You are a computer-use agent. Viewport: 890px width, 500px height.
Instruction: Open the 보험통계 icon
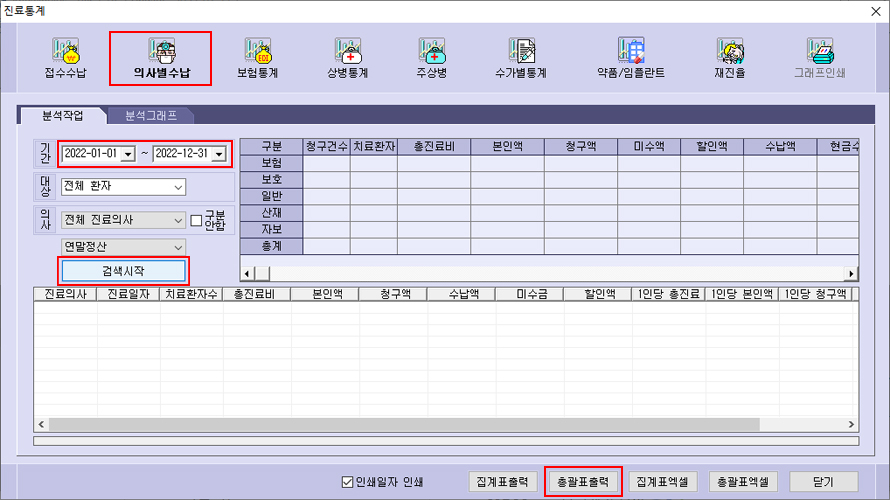tap(257, 57)
